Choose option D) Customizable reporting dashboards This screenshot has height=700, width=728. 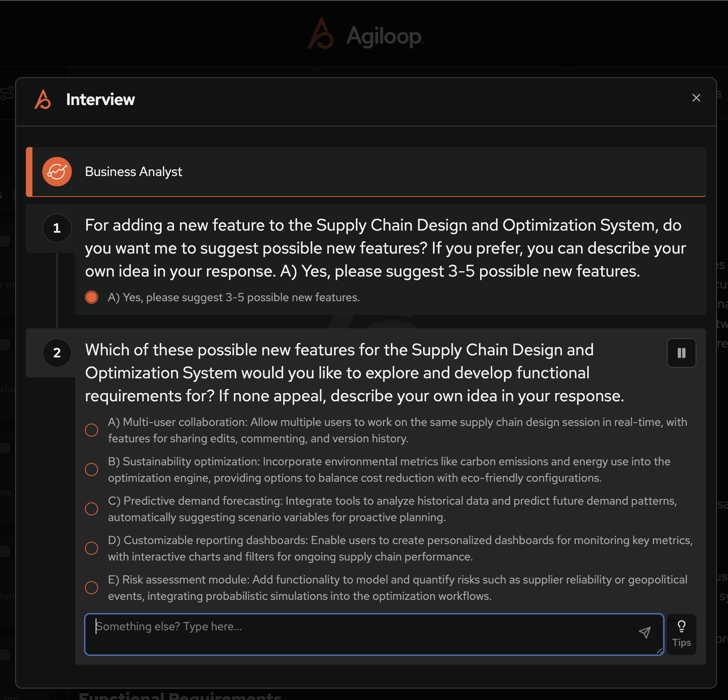pos(92,548)
